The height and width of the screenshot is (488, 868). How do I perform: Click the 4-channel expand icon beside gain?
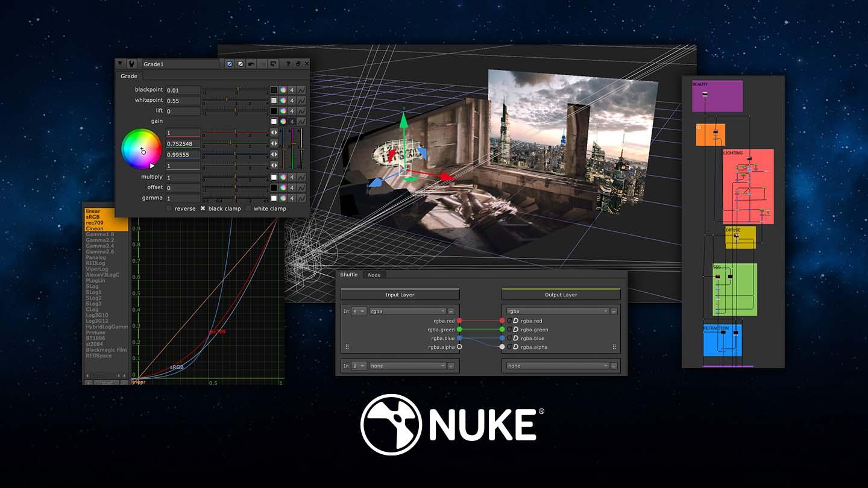click(292, 121)
